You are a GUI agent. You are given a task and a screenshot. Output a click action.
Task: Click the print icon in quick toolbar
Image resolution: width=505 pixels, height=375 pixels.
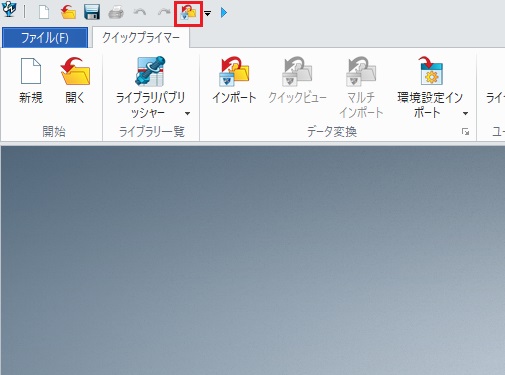click(x=116, y=13)
